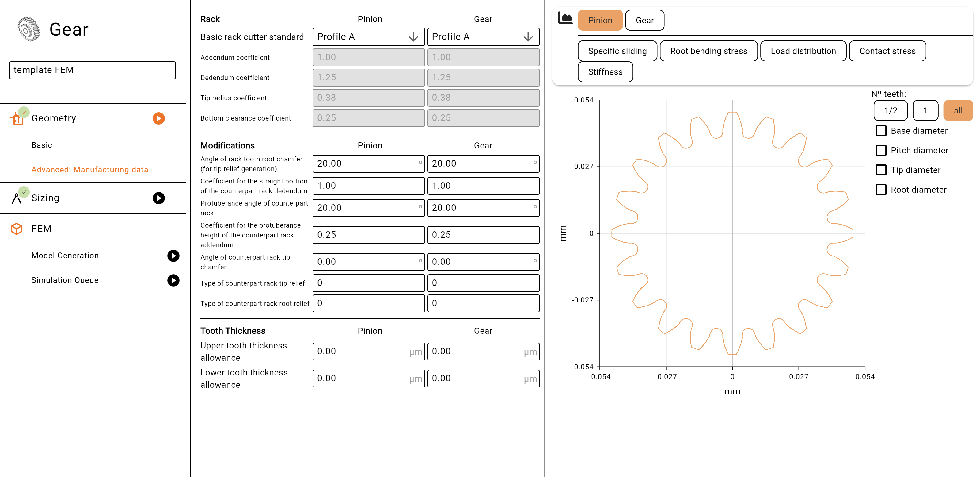
Task: Check the Root diameter option
Action: click(x=881, y=190)
